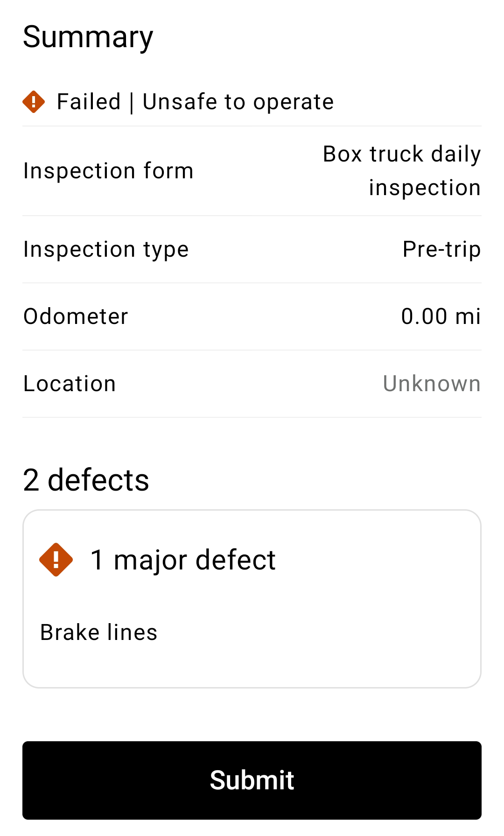This screenshot has width=504, height=836.
Task: Tap the Location label
Action: [70, 384]
